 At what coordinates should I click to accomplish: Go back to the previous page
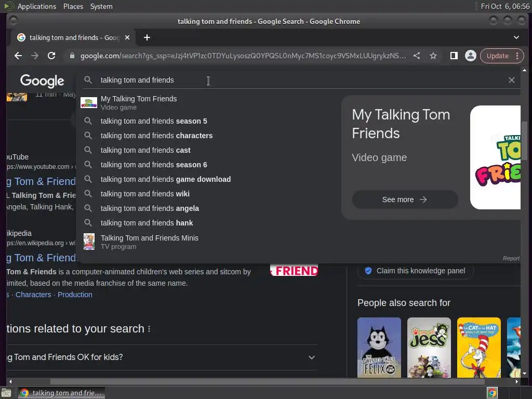(x=18, y=56)
